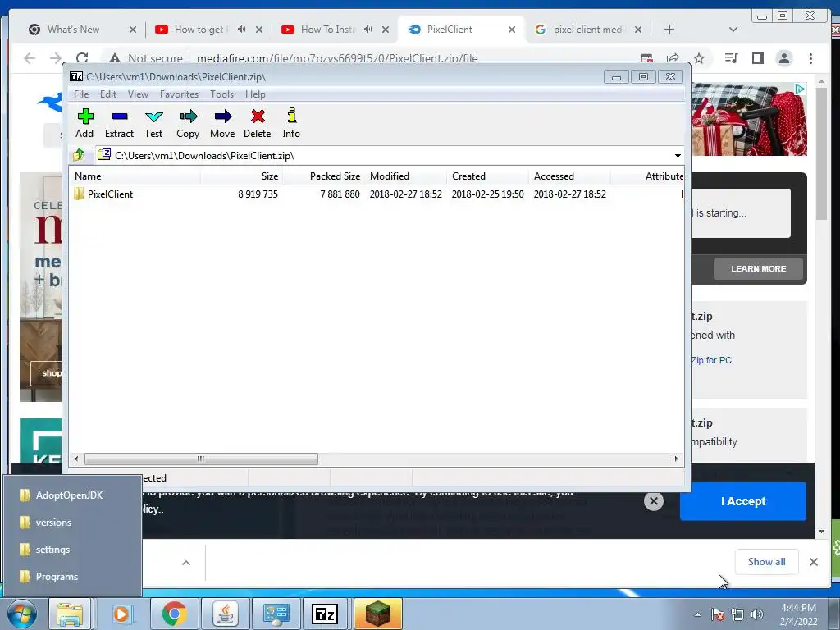Toggle Chrome side panel icon
840x630 pixels.
(757, 58)
